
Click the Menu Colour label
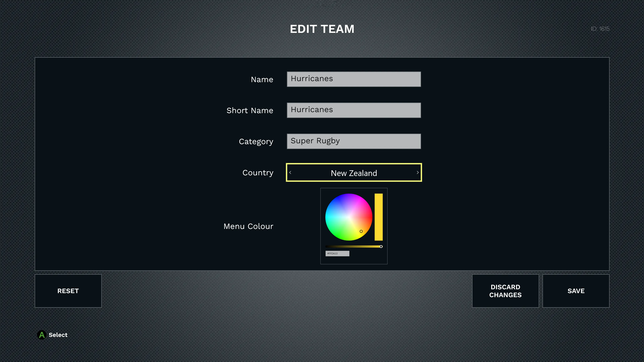[x=248, y=226]
